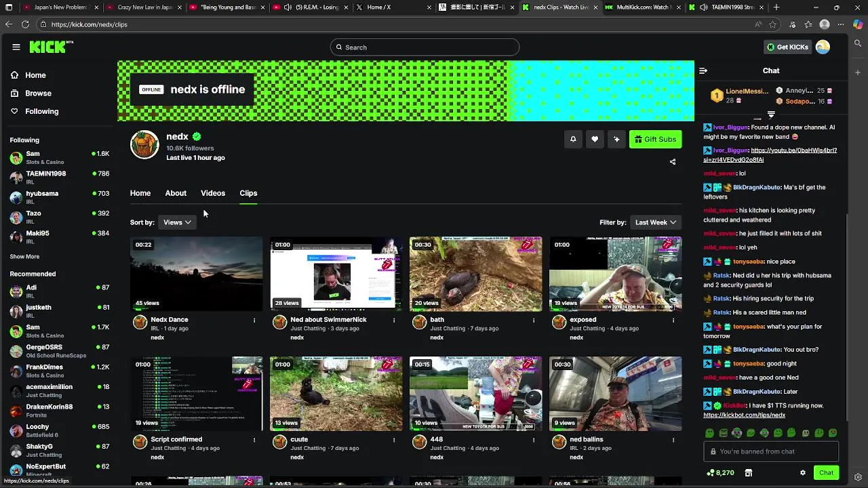868x488 pixels.
Task: Collapse the chat panel arrow icon
Action: pos(703,70)
